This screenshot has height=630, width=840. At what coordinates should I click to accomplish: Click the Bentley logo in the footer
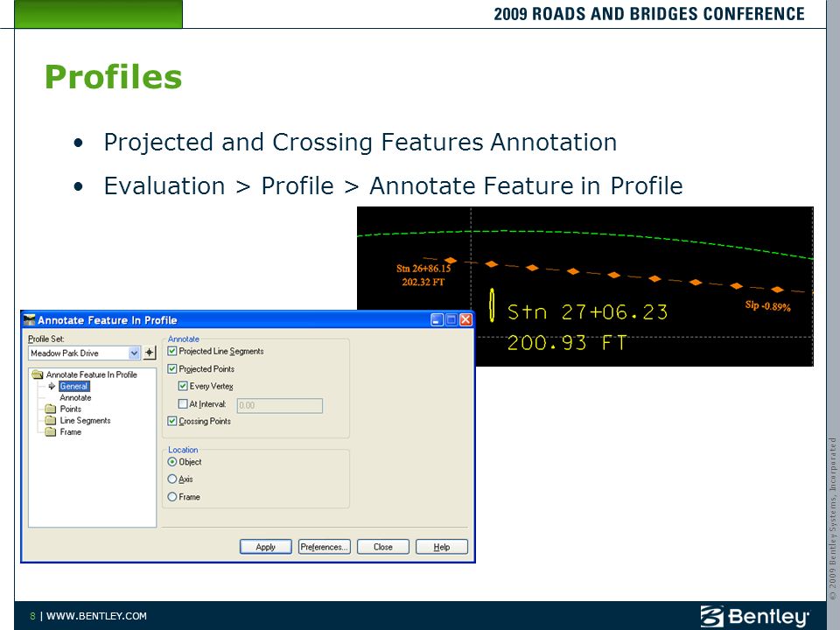(x=754, y=616)
